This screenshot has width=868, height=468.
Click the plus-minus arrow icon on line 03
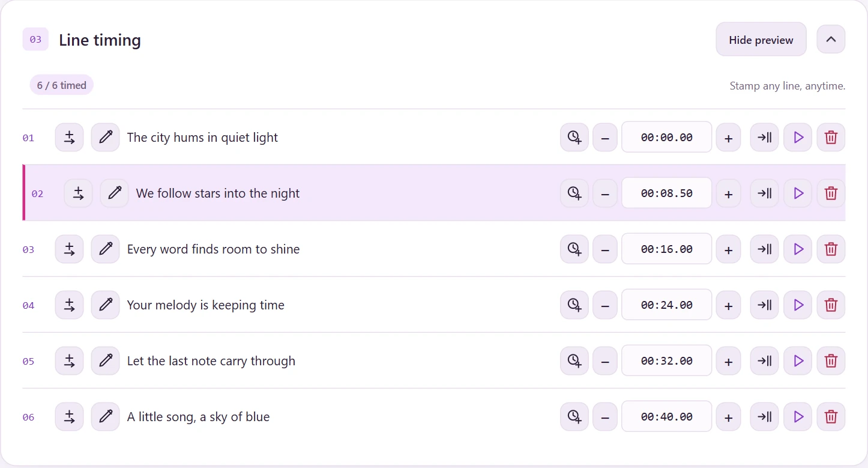click(x=70, y=249)
